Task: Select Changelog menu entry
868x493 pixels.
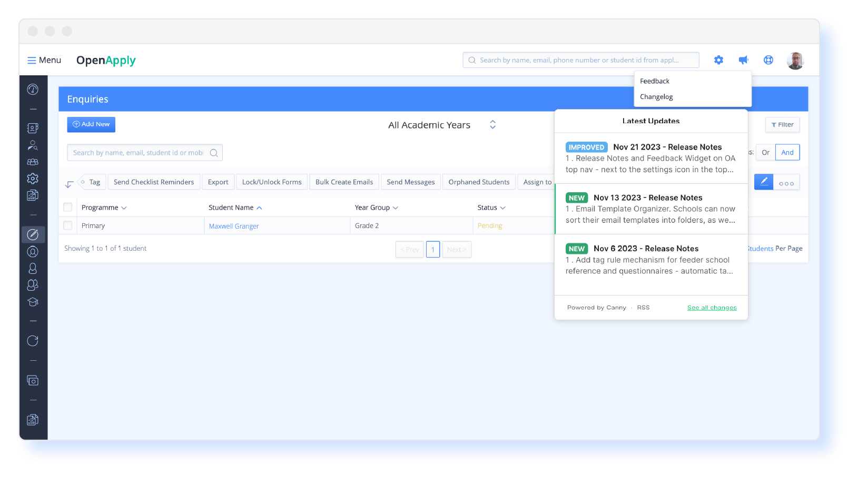Action: (656, 97)
